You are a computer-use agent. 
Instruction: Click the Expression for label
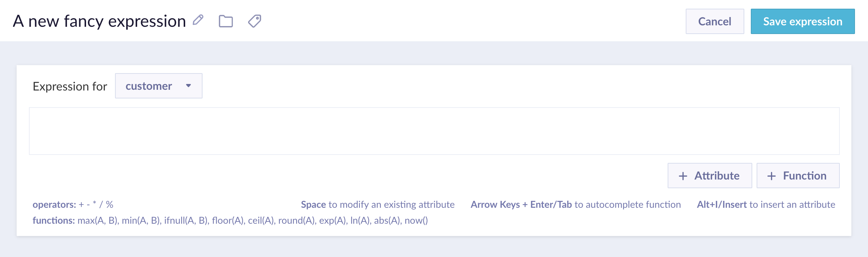pyautogui.click(x=70, y=87)
